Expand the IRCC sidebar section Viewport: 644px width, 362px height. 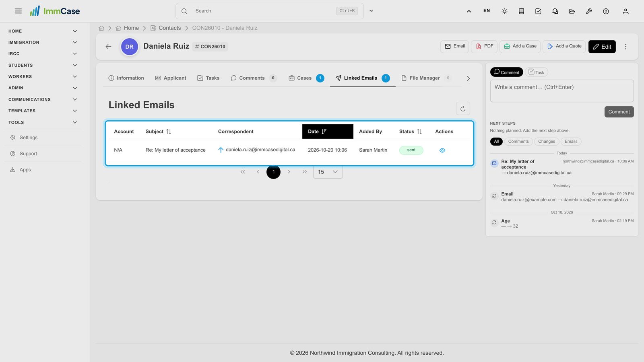(43, 53)
